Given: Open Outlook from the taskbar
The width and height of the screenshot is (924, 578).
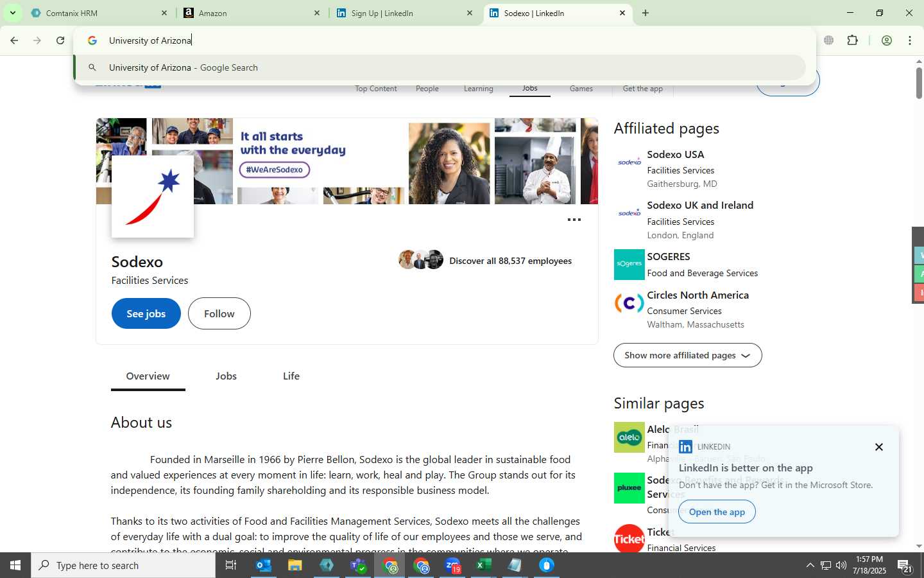Looking at the screenshot, I should 264,565.
